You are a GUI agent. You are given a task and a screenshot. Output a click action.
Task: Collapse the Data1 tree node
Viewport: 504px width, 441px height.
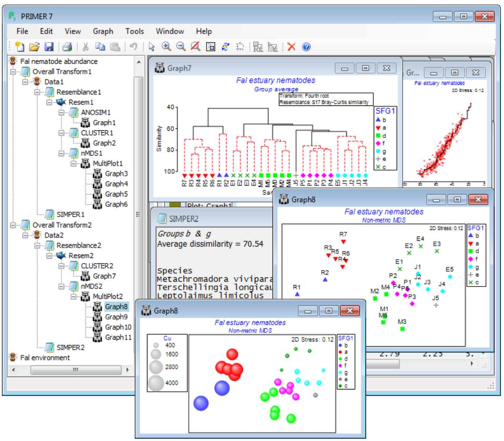click(25, 82)
